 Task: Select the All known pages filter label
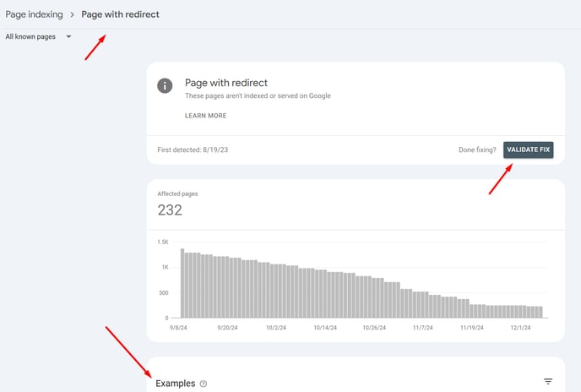click(x=30, y=36)
